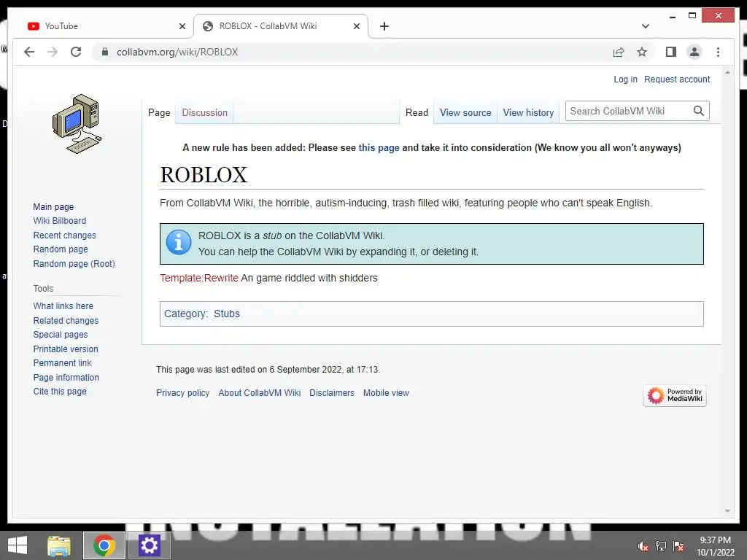Click the info icon in stub notice
The height and width of the screenshot is (560, 747).
tap(179, 242)
